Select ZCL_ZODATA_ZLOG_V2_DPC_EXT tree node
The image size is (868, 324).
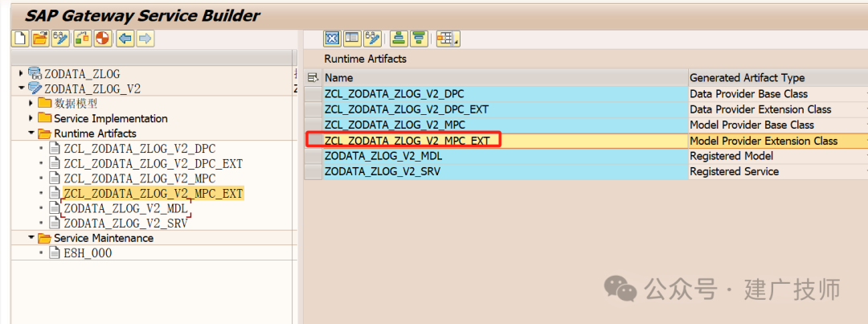[154, 163]
